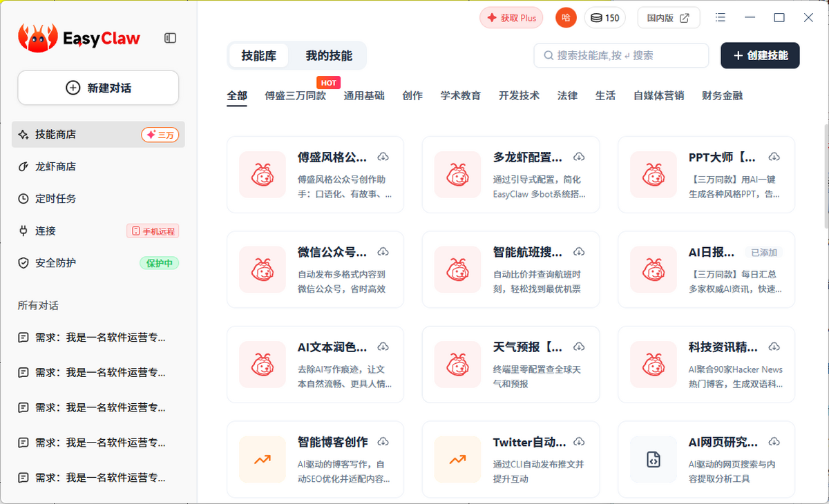Click the 获取 Plus upgrade button
This screenshot has height=504, width=829.
(x=511, y=18)
